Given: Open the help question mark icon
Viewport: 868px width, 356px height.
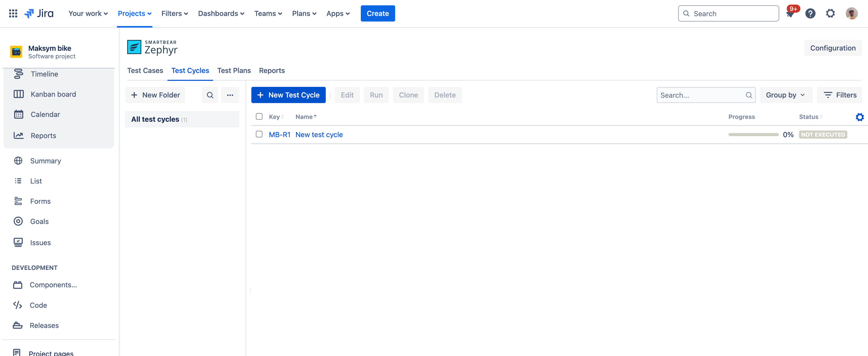Looking at the screenshot, I should click(x=810, y=13).
